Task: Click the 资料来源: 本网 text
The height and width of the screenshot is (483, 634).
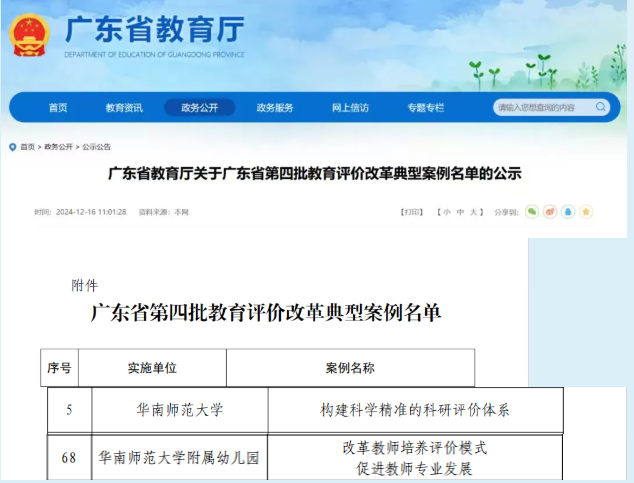Action: (163, 212)
